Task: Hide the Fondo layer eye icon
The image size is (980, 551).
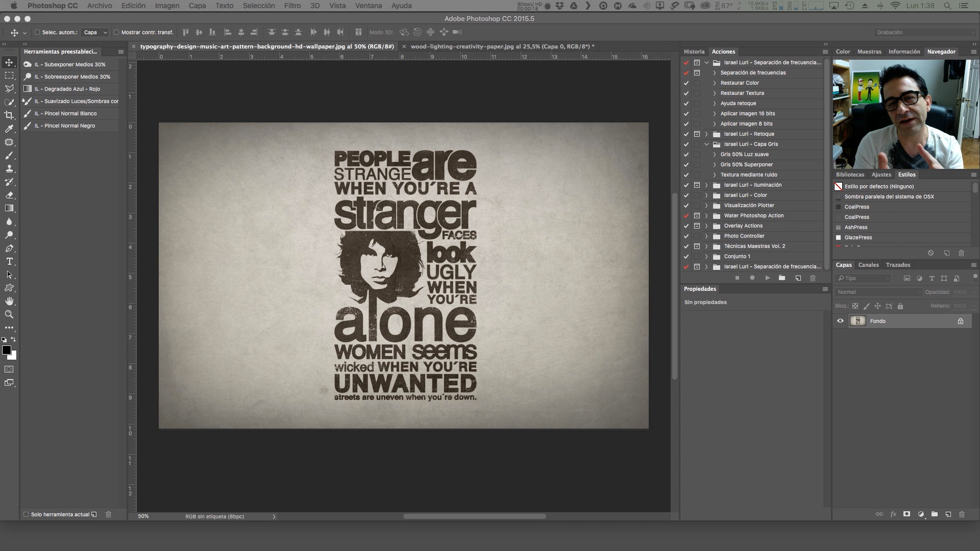Action: (840, 321)
